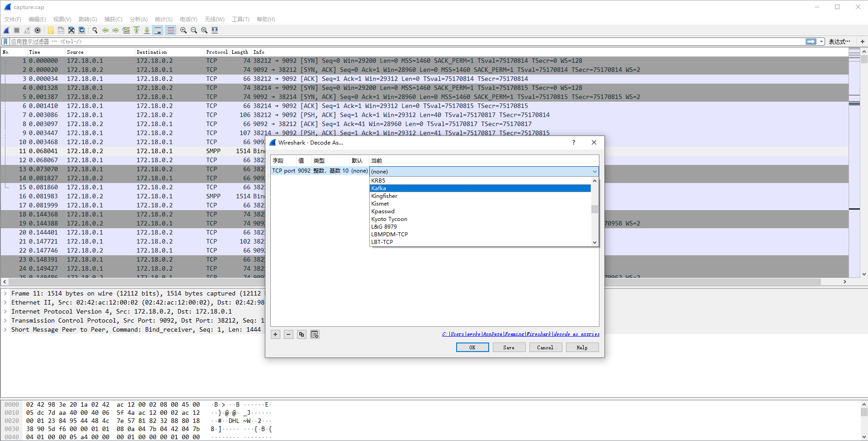
Task: Start capturing packets with the shark fin icon
Action: pyautogui.click(x=6, y=30)
